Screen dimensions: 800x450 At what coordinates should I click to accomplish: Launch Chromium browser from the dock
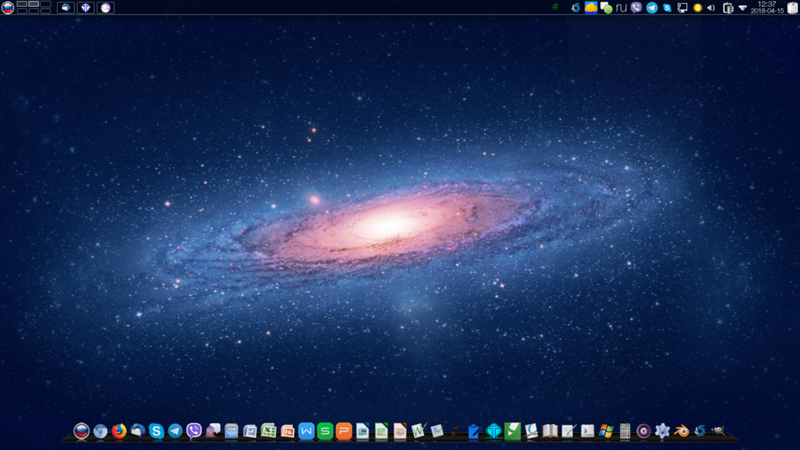100,432
